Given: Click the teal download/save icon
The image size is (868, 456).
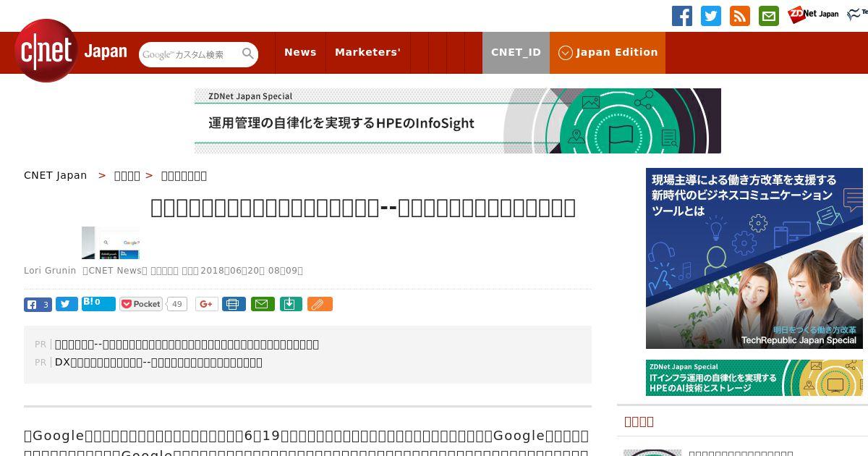Looking at the screenshot, I should (290, 304).
